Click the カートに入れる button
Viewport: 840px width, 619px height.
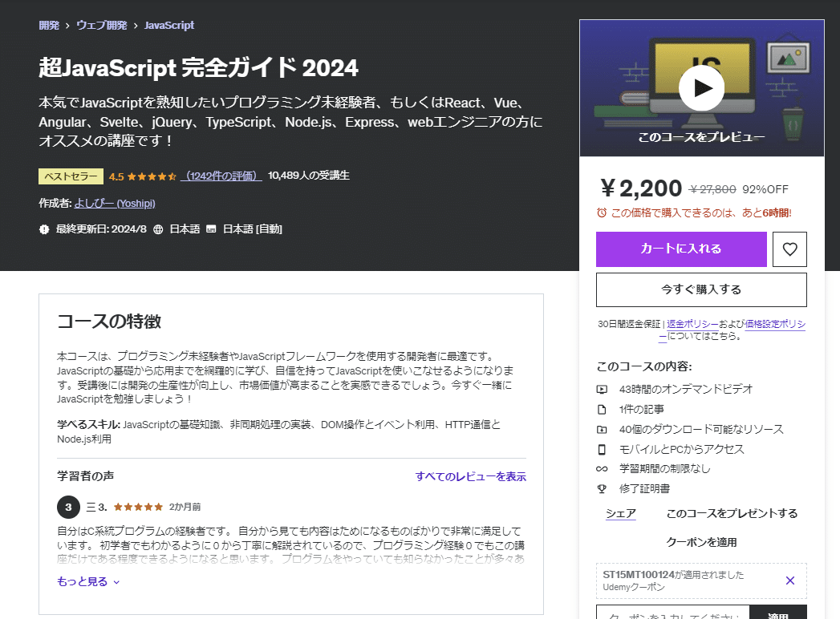tap(681, 249)
